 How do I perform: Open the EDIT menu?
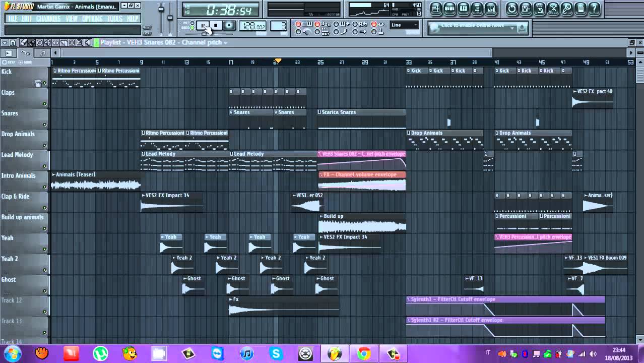click(x=27, y=19)
